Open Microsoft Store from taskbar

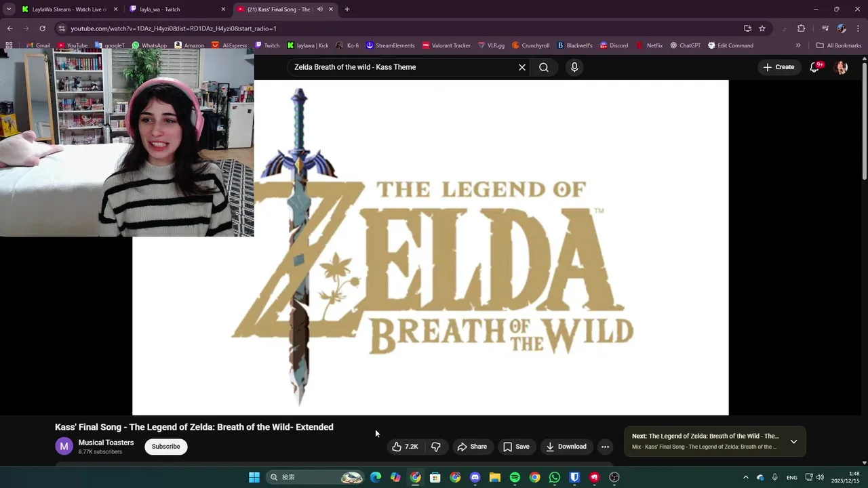435,477
